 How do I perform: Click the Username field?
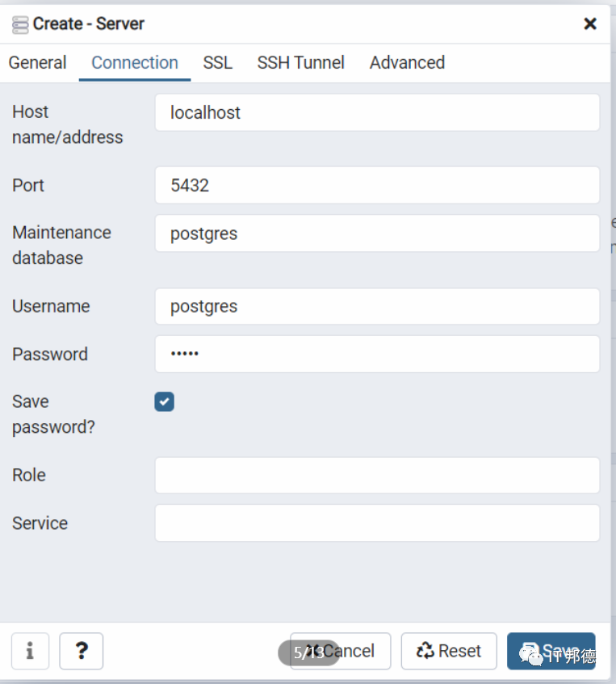[377, 306]
